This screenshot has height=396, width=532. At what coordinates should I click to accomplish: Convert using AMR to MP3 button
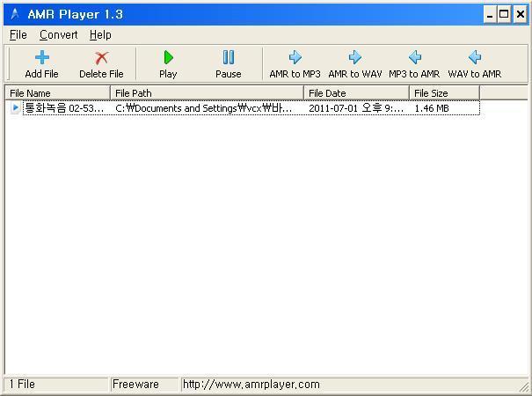(x=295, y=64)
